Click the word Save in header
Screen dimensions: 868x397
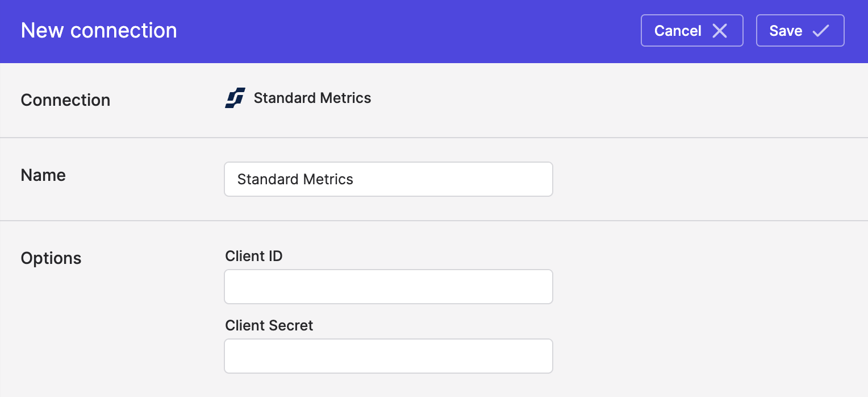tap(786, 31)
